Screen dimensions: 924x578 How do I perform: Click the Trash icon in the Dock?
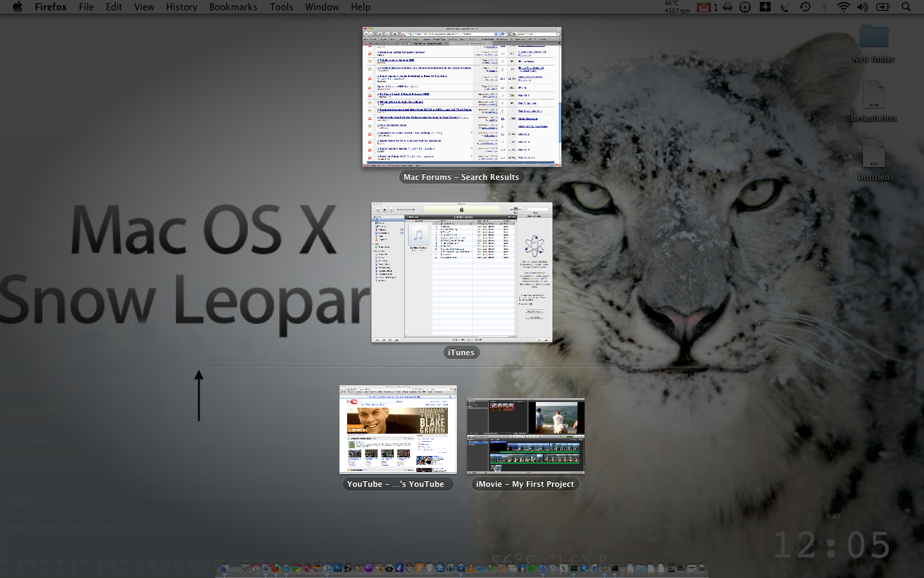(x=701, y=568)
